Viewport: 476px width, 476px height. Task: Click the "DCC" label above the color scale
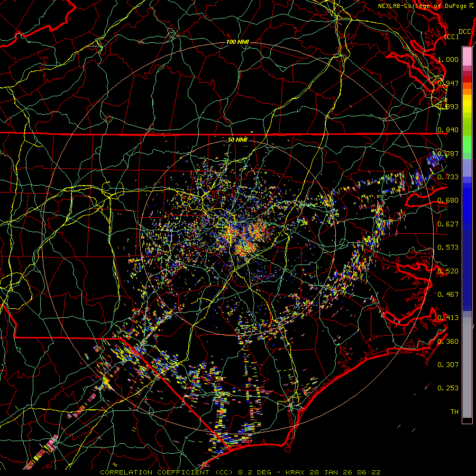(464, 32)
